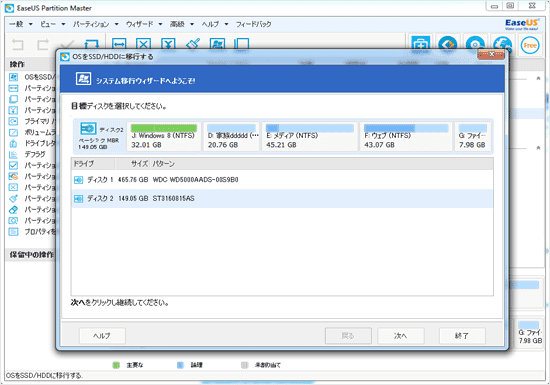The width and height of the screenshot is (550, 385).
Task: Click the プライマリ conversion icon in sidebar
Action: click(x=13, y=121)
